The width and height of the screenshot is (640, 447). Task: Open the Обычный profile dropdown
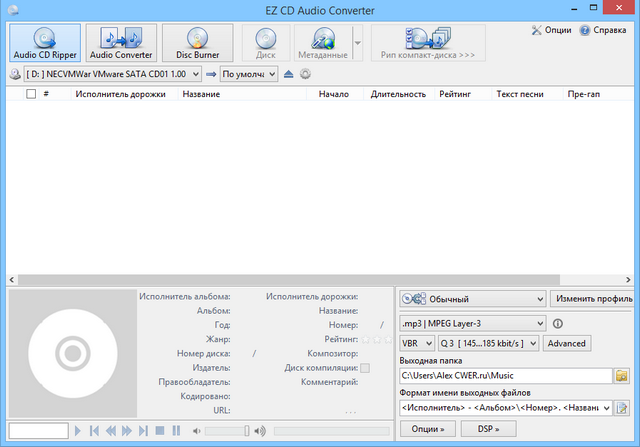473,299
